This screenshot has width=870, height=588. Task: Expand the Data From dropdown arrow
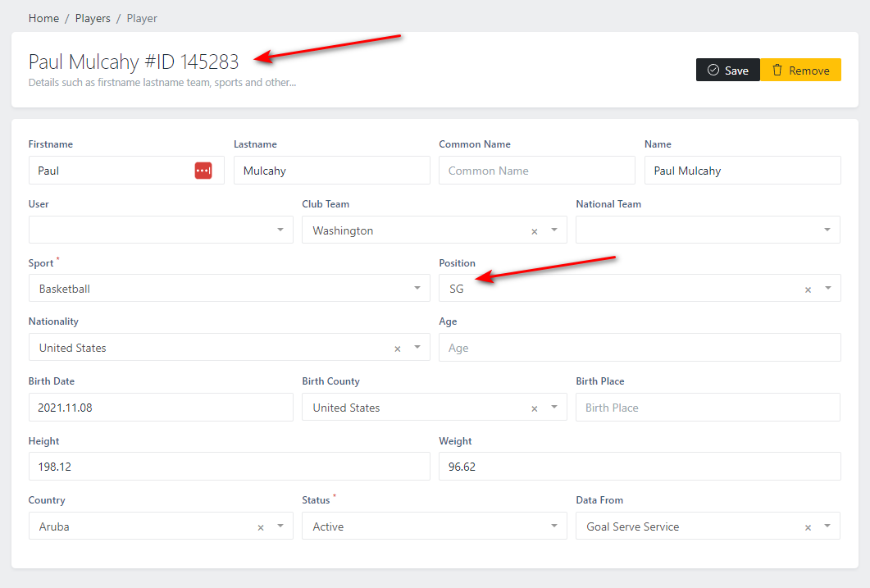click(x=827, y=526)
